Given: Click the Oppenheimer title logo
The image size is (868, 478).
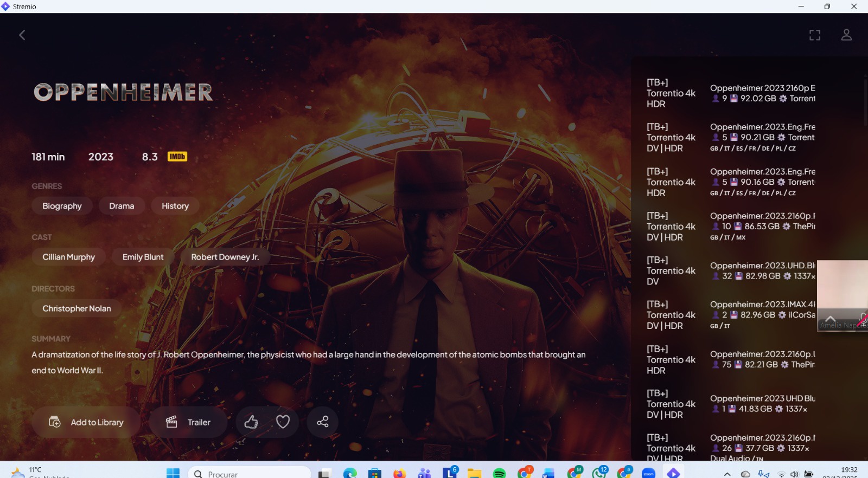Looking at the screenshot, I should pos(123,92).
